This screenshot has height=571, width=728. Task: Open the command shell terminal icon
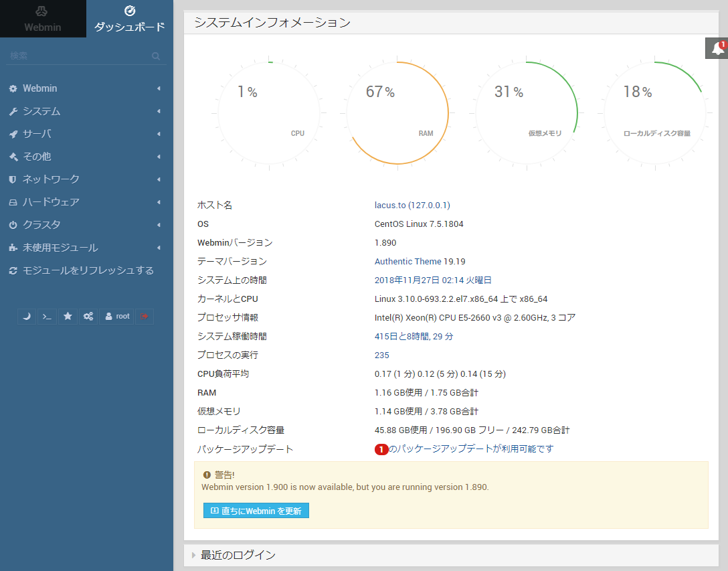pyautogui.click(x=47, y=316)
